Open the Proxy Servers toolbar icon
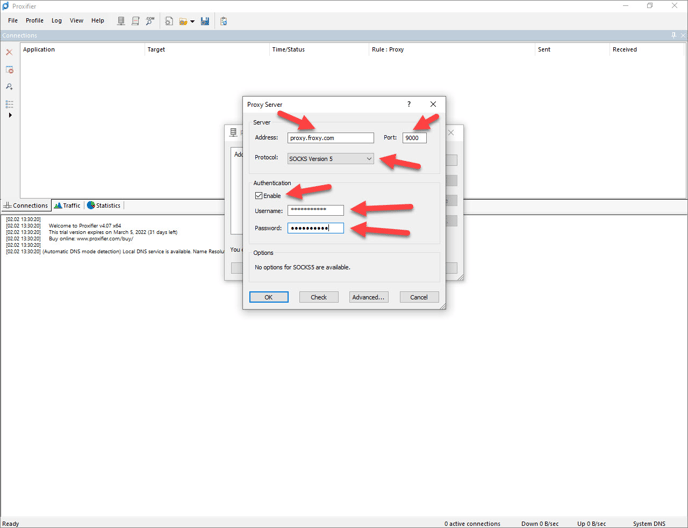Viewport: 688px width, 528px height. [121, 21]
